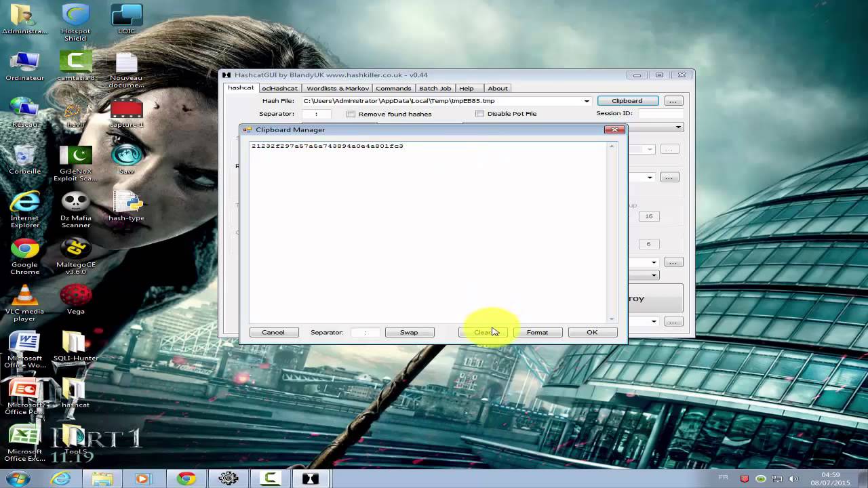Click the volume speaker tray icon
Viewport: 868px width, 488px height.
click(794, 478)
